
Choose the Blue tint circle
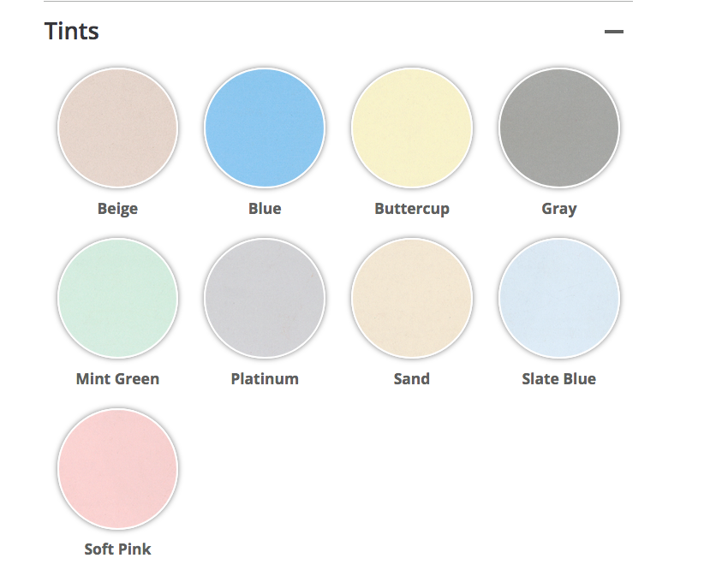coord(265,128)
